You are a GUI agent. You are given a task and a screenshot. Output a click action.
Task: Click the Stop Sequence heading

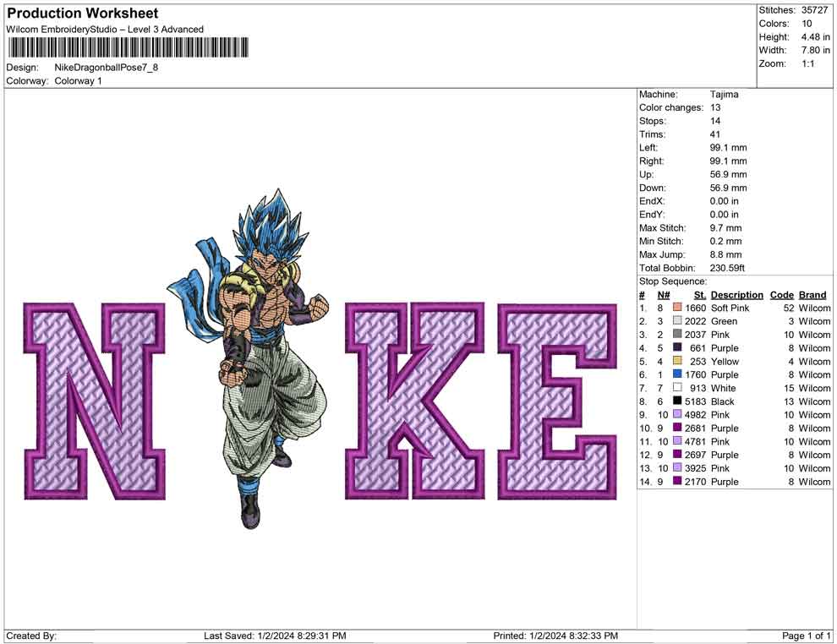click(x=673, y=281)
